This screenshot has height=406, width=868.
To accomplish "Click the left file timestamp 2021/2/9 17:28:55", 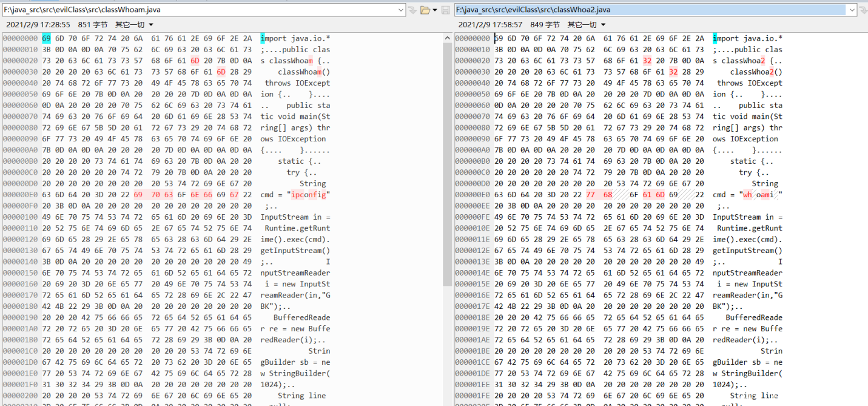I will [x=38, y=24].
